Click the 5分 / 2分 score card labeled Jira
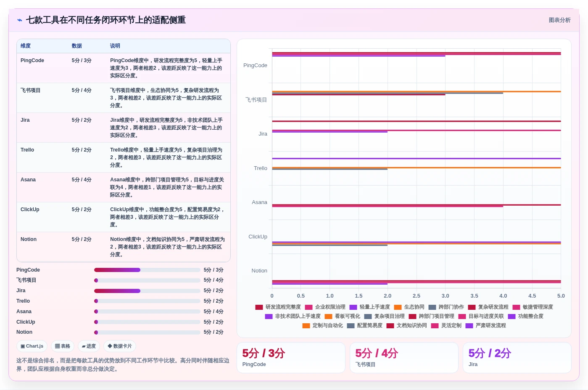Viewport: 588px width, 390px height. 517,358
